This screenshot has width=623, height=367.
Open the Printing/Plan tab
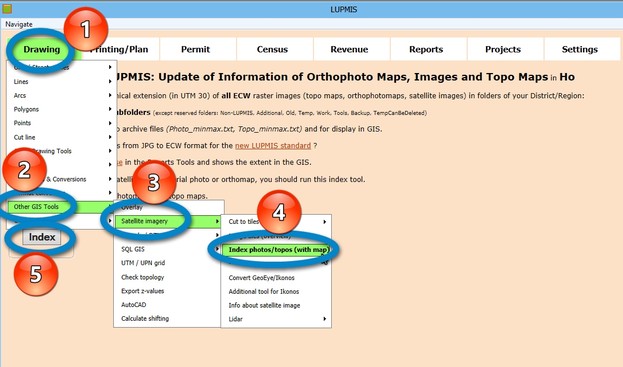pos(119,49)
